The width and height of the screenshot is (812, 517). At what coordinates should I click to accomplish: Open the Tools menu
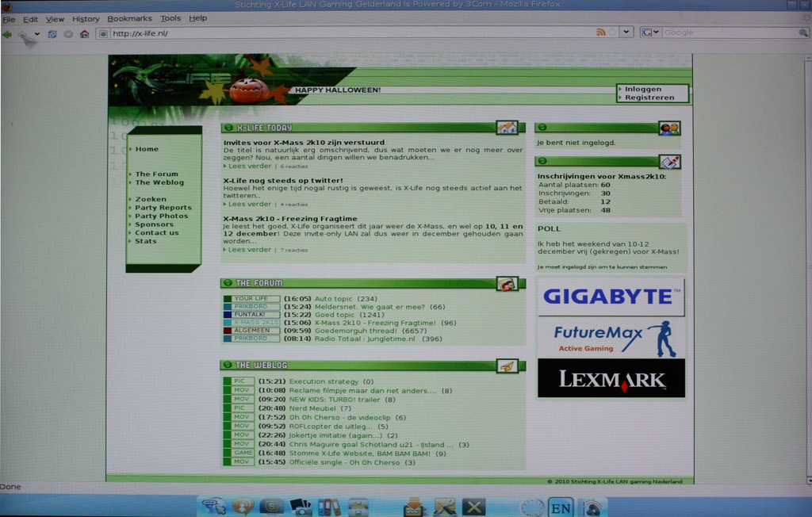pyautogui.click(x=170, y=18)
